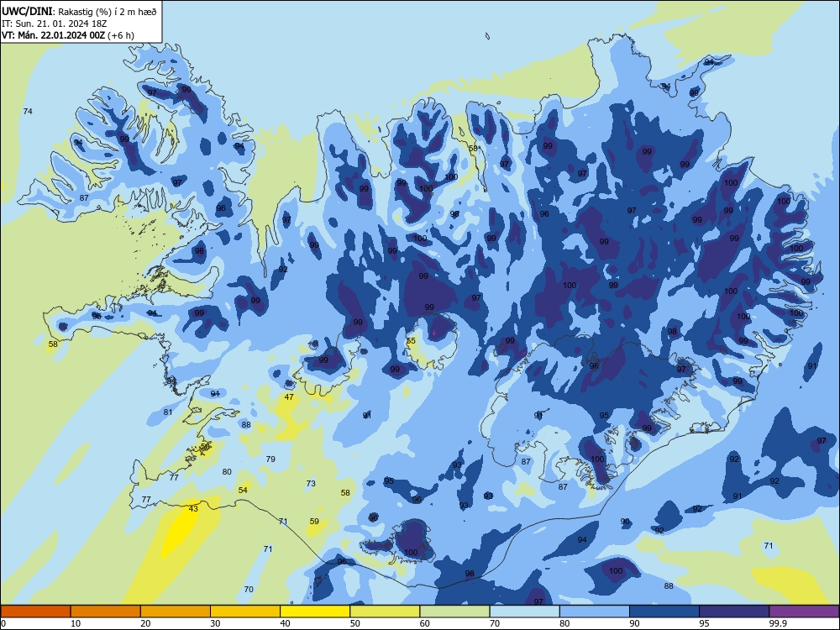The height and width of the screenshot is (630, 840).
Task: Click the dark blue 90–95 legend swatch
Action: pos(664,612)
